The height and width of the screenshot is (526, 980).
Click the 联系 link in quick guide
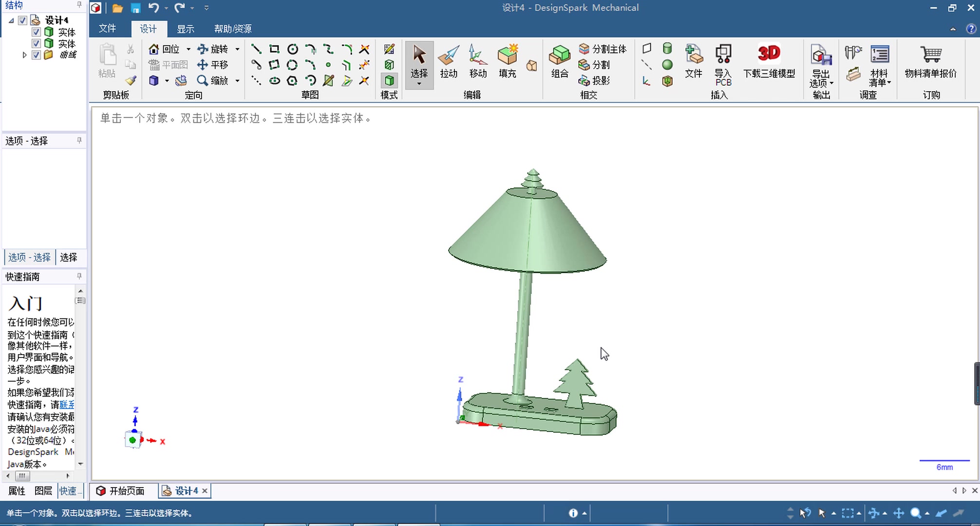click(x=67, y=405)
